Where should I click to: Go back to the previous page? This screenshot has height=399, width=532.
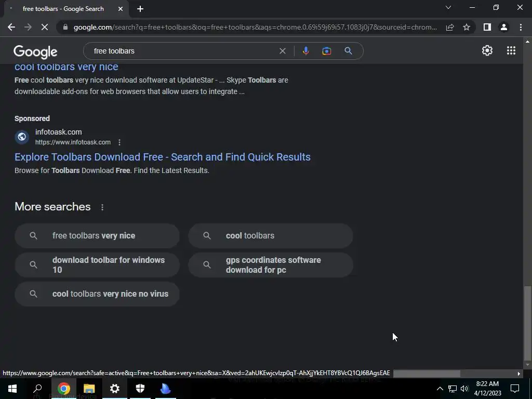(11, 27)
